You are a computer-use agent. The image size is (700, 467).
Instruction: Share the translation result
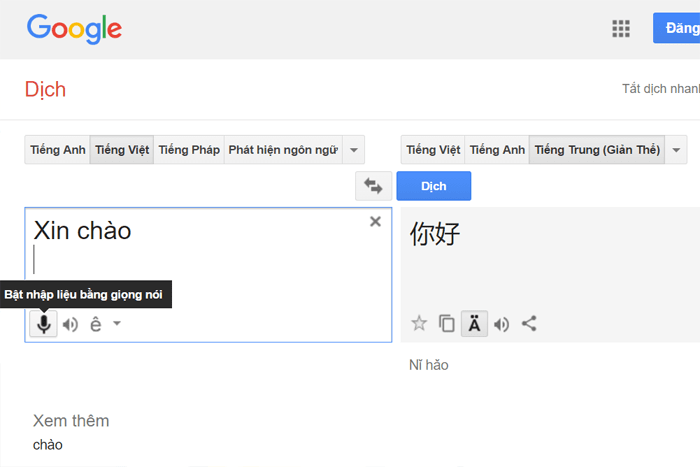coord(529,323)
